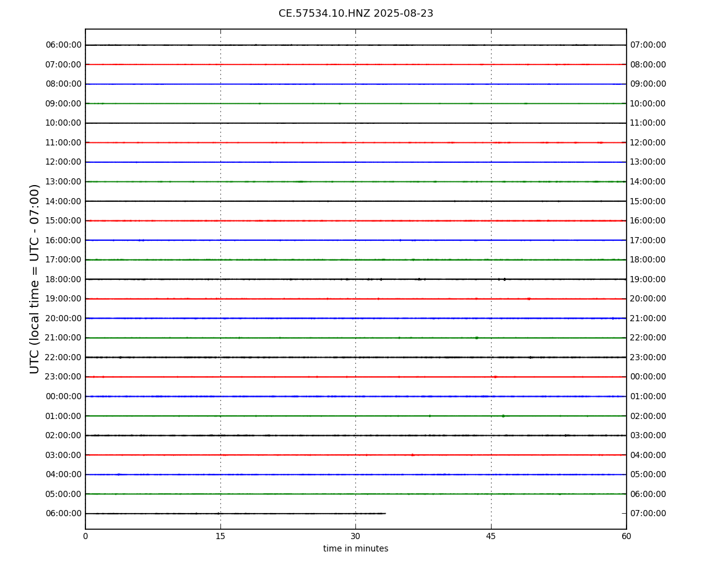Viewport: 712px width, 588px height.
Task: Click right-axis end-time label 08:00:00
Action: (648, 64)
